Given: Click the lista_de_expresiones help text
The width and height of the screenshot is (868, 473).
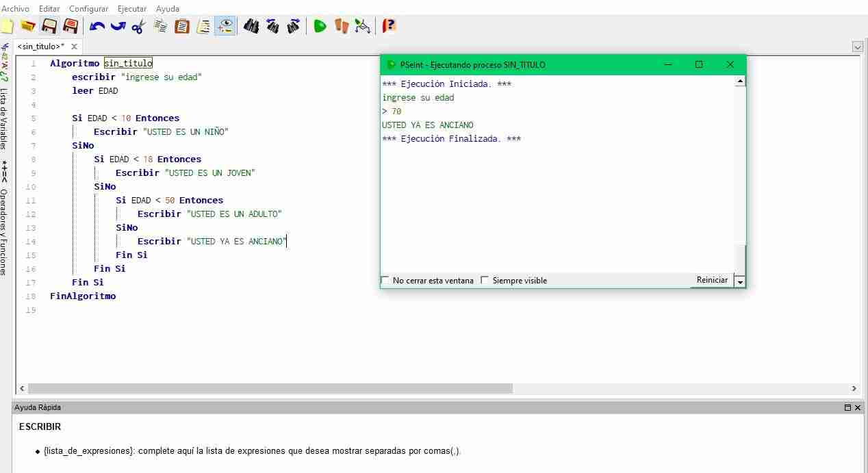Looking at the screenshot, I should (251, 451).
